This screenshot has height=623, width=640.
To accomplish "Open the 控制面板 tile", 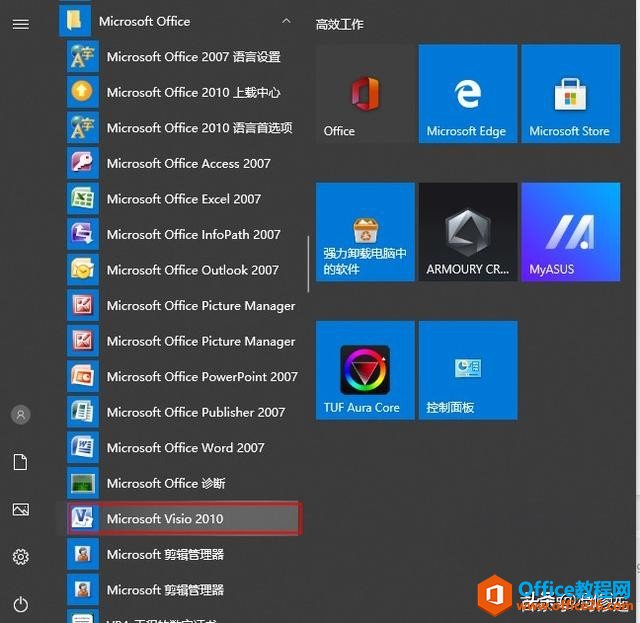I will point(468,370).
